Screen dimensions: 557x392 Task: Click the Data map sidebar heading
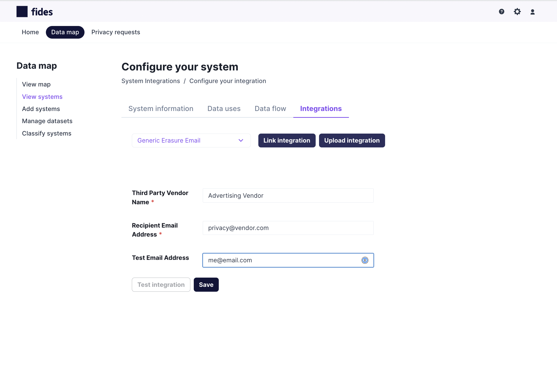tap(37, 66)
